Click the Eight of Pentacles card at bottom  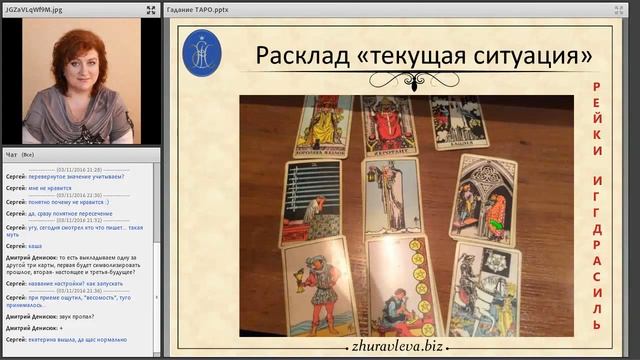point(404,287)
